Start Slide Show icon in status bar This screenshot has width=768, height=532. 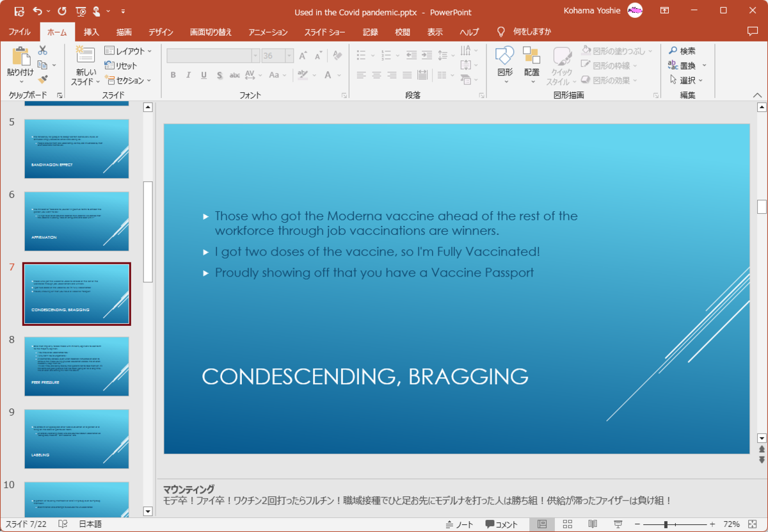[618, 524]
